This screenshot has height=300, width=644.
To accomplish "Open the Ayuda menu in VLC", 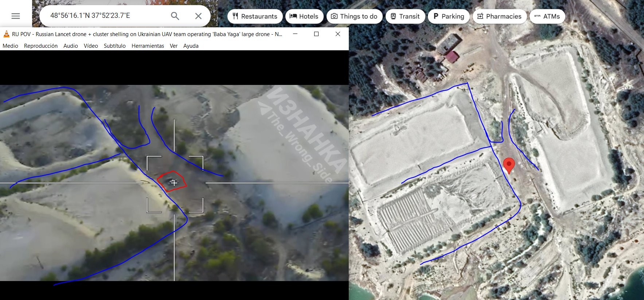I will pyautogui.click(x=191, y=46).
